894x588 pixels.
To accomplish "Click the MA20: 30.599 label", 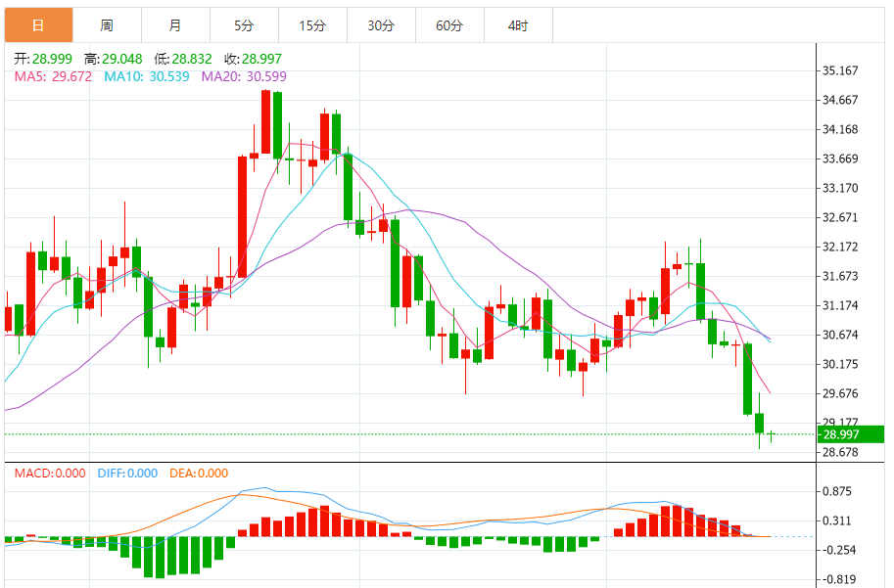I will [x=244, y=76].
